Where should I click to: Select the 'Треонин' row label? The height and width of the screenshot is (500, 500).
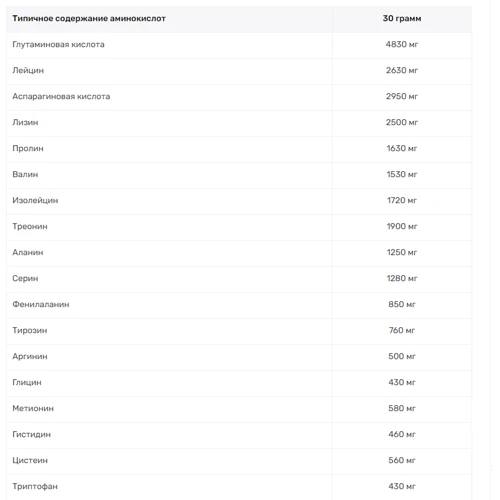coord(30,226)
